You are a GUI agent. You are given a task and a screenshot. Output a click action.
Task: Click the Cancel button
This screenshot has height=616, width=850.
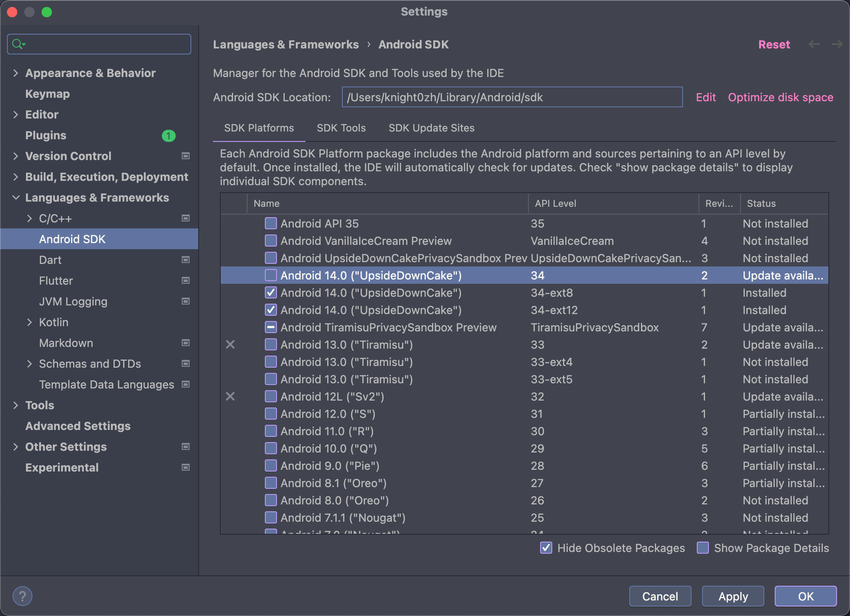(660, 596)
